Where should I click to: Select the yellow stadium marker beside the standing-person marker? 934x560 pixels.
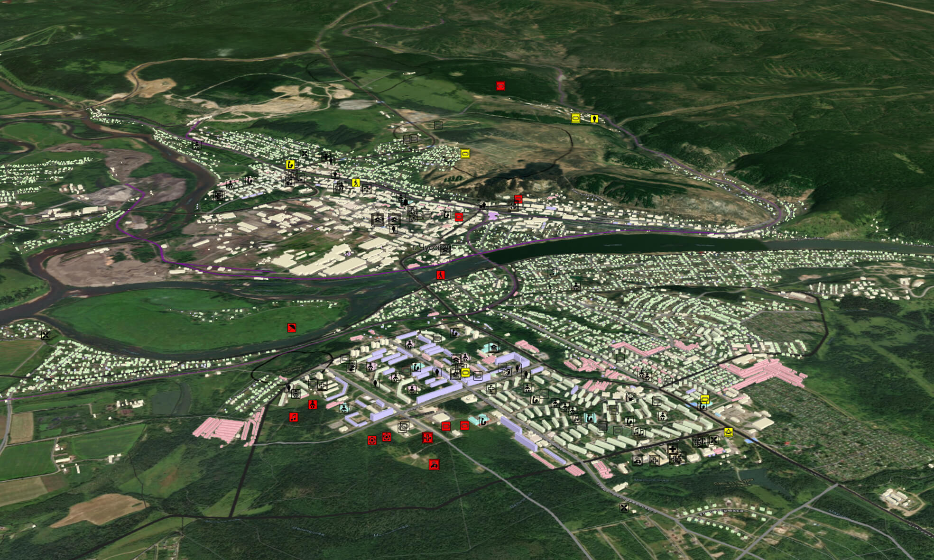(576, 118)
